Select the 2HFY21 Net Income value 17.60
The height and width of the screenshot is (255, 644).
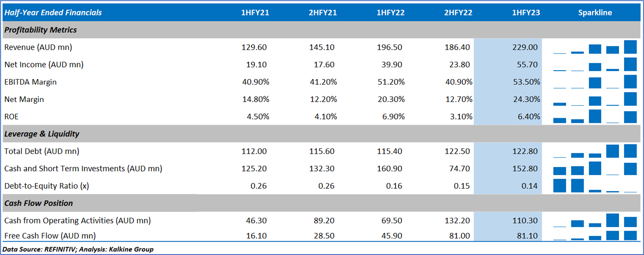323,64
